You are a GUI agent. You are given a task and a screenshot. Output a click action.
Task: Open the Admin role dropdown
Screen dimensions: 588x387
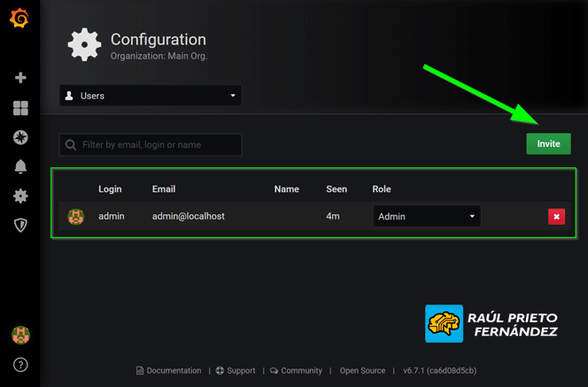(x=427, y=216)
